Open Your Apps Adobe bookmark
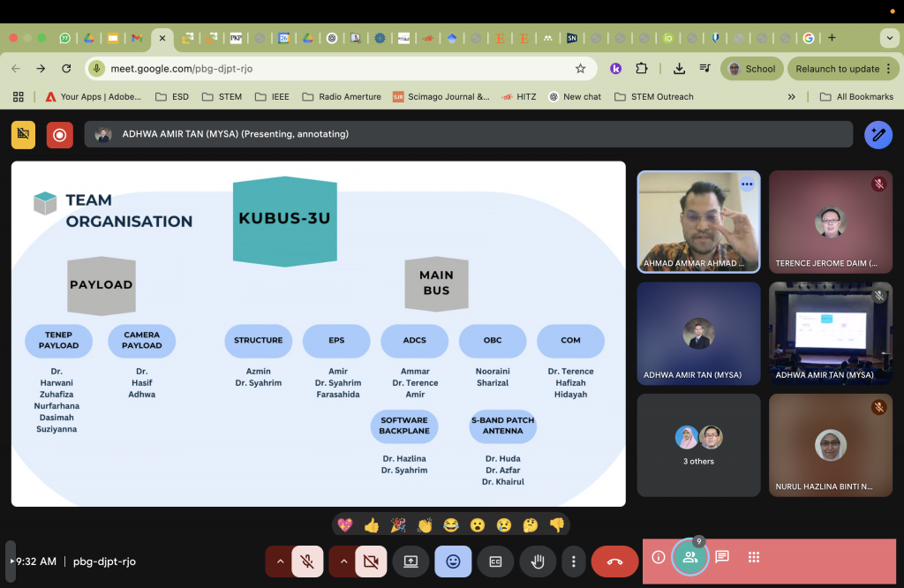This screenshot has width=904, height=588. tap(94, 97)
